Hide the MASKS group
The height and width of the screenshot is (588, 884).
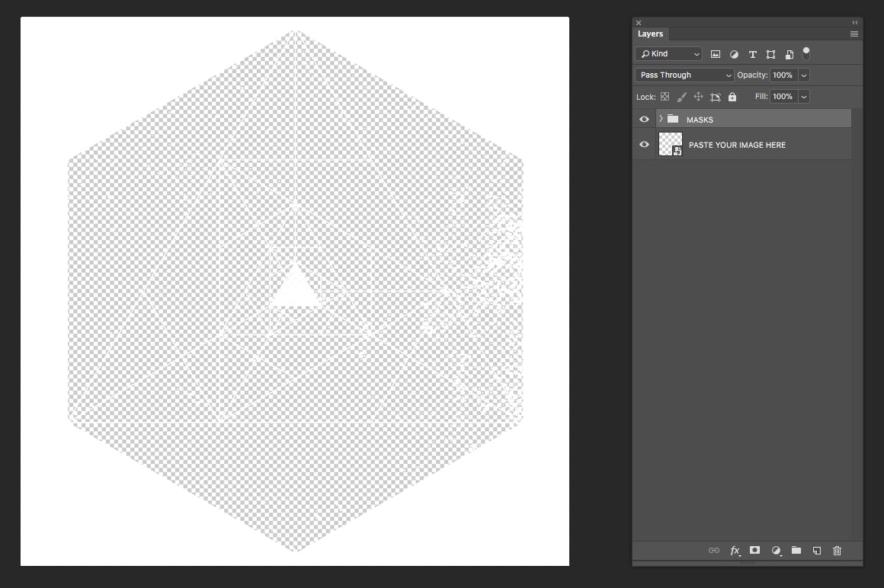644,119
